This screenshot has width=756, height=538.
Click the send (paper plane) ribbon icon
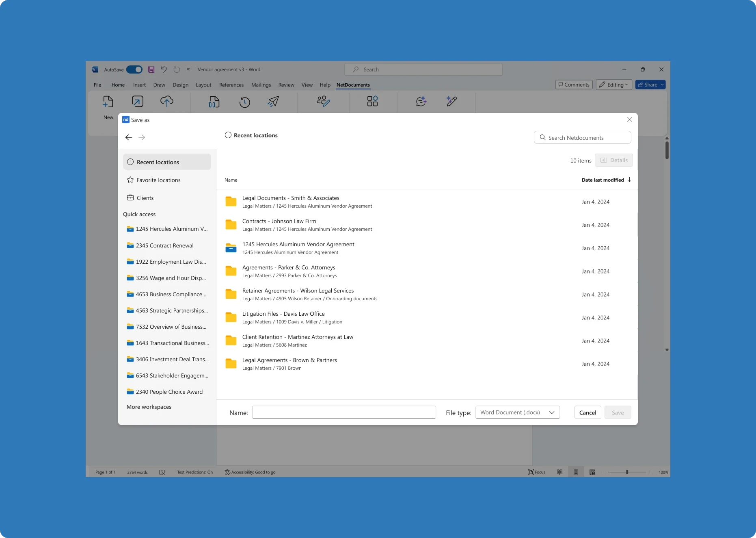tap(272, 102)
